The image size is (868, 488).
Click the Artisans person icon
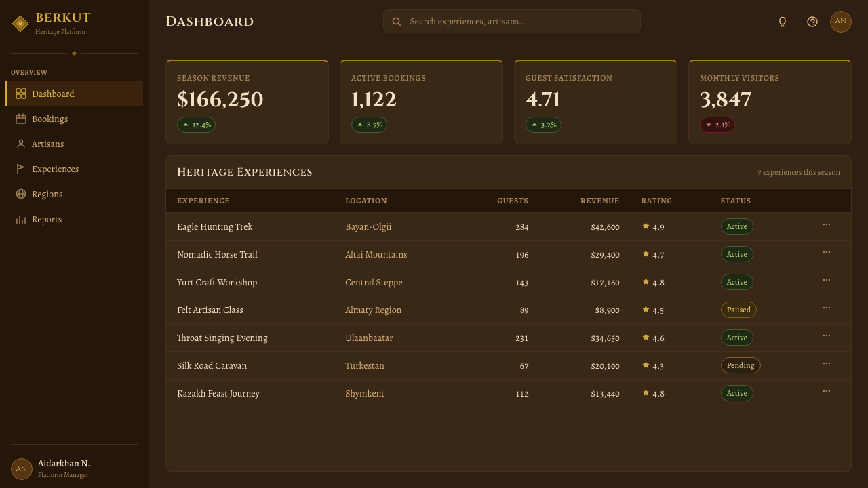click(x=21, y=144)
